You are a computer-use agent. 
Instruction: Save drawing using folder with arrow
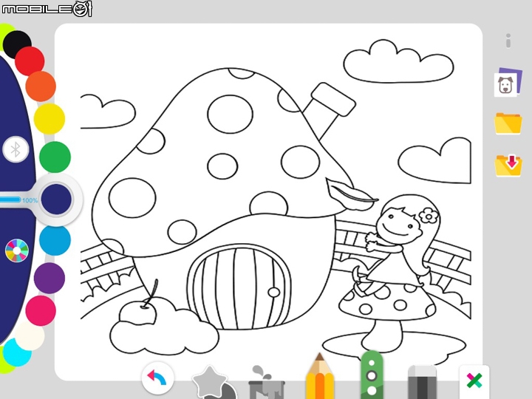[508, 166]
